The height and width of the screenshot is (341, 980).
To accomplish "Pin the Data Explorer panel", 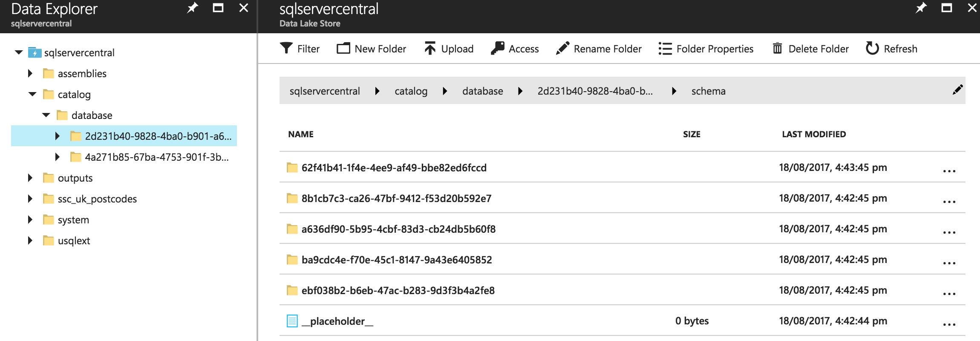I will 193,8.
